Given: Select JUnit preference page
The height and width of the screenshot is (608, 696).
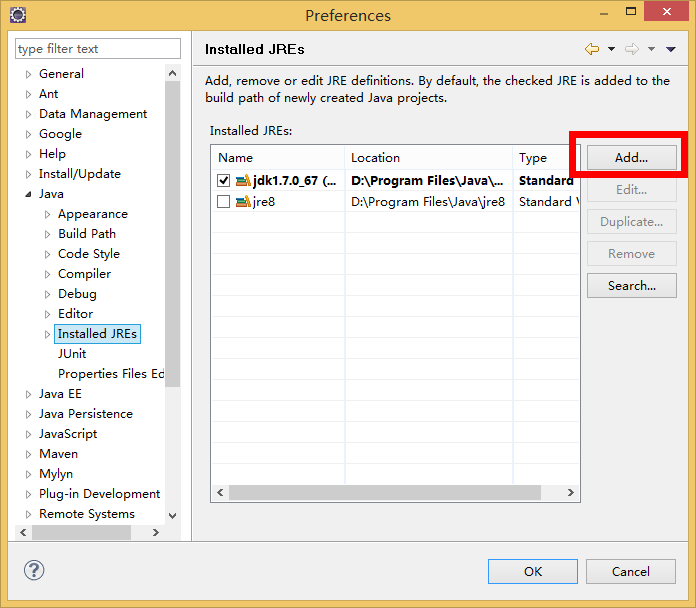Looking at the screenshot, I should point(72,354).
